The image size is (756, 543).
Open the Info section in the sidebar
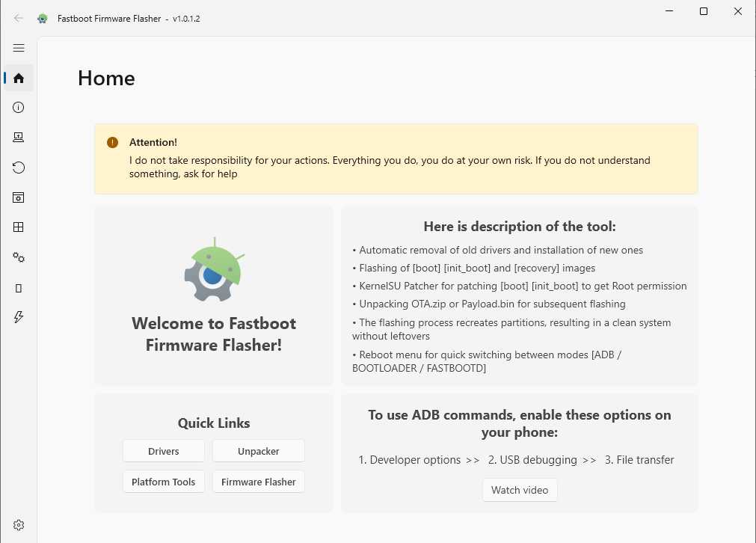coord(19,107)
